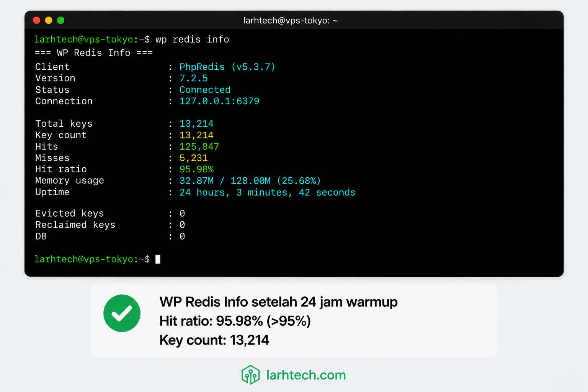The image size is (588, 392).
Task: Click the green checkmark circle icon
Action: click(x=122, y=313)
